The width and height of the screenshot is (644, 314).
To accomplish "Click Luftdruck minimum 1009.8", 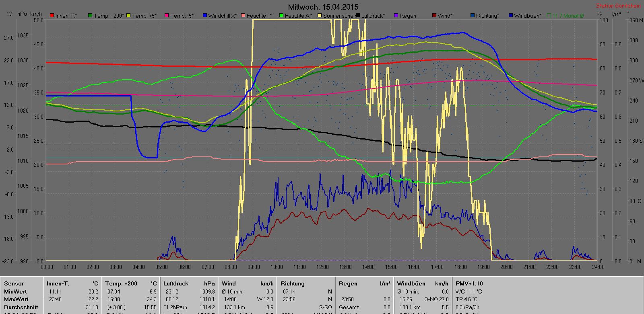I will click(207, 291).
